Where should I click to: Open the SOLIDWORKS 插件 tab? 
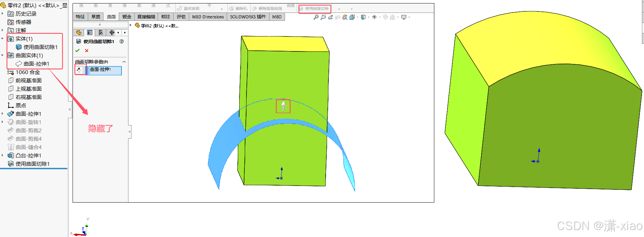[x=248, y=17]
